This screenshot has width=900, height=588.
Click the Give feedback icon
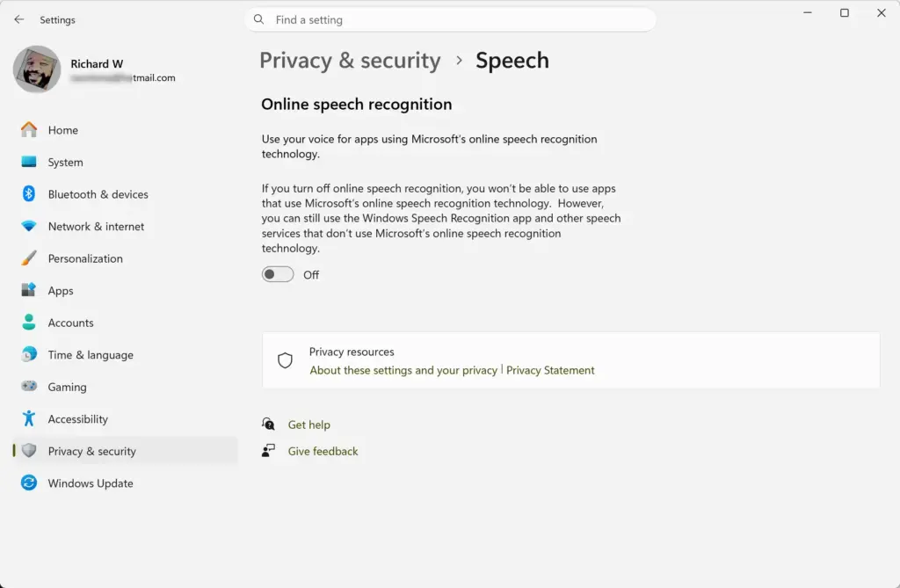coord(268,451)
